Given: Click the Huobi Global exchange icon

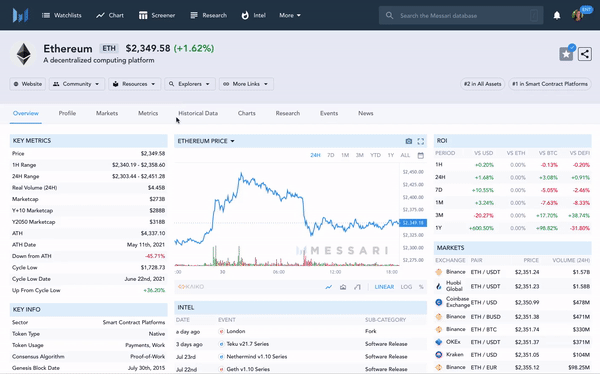Looking at the screenshot, I should (439, 286).
